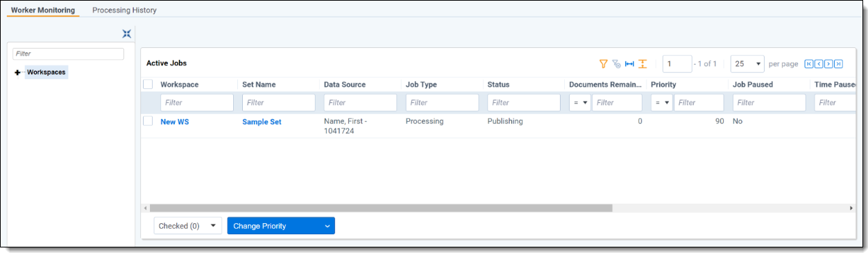
Task: Click the Processing job type cell
Action: [x=425, y=121]
